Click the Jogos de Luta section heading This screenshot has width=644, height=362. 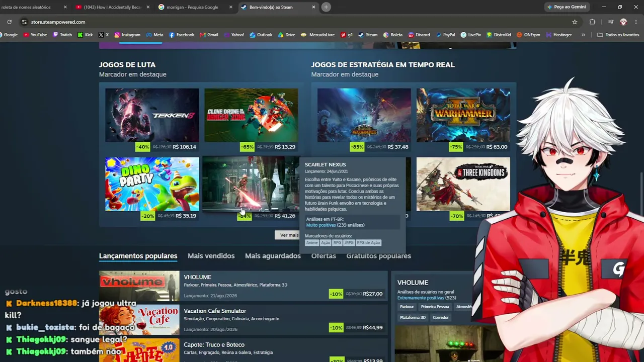pos(127,65)
